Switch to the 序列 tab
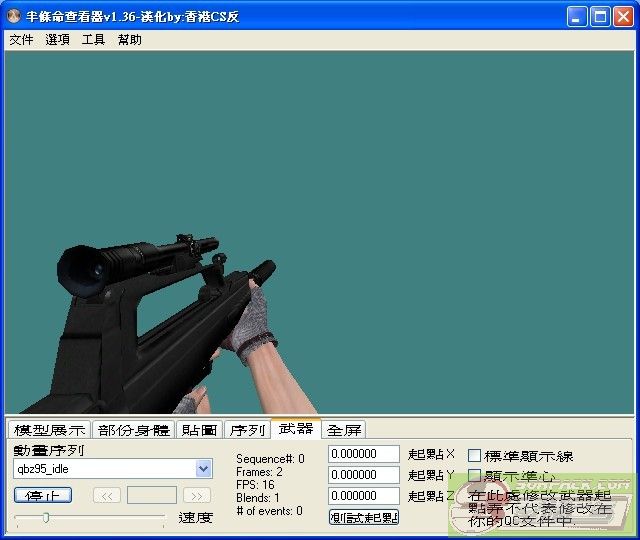 (247, 430)
